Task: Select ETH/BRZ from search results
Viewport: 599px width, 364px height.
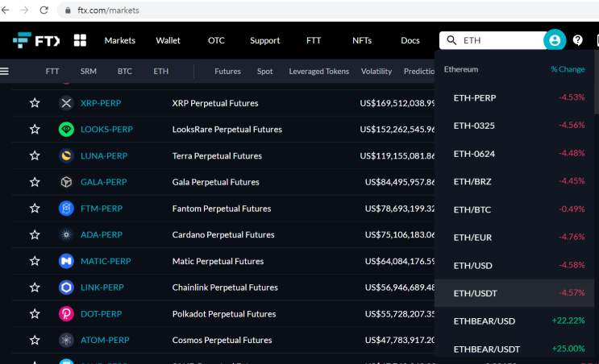Action: point(514,181)
